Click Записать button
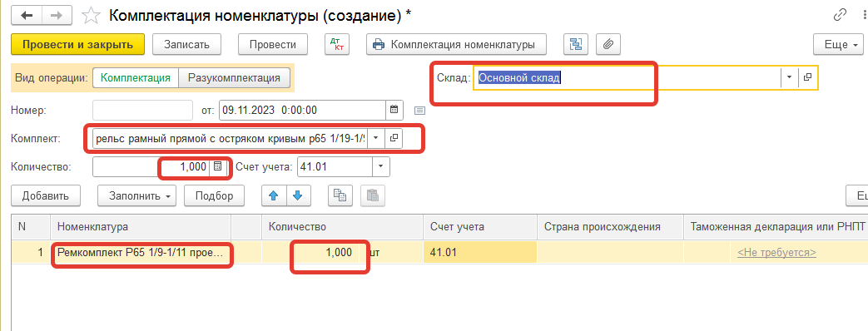This screenshot has height=331, width=868. click(x=186, y=45)
